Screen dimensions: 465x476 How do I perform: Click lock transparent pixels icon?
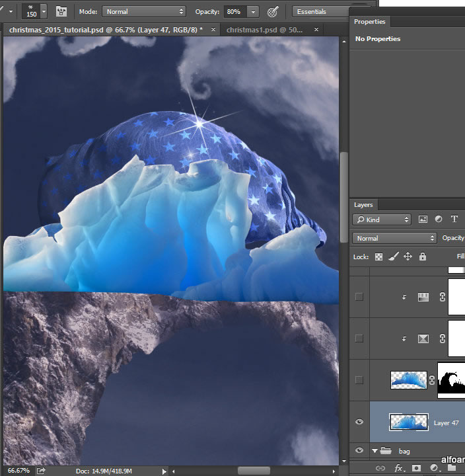click(x=379, y=257)
